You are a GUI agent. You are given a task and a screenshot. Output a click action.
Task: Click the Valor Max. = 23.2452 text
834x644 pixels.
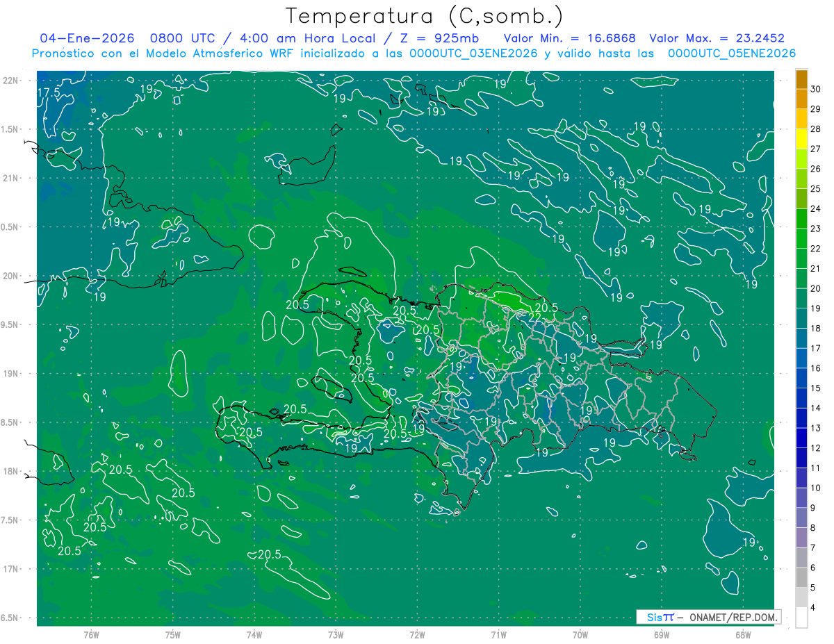coord(717,38)
